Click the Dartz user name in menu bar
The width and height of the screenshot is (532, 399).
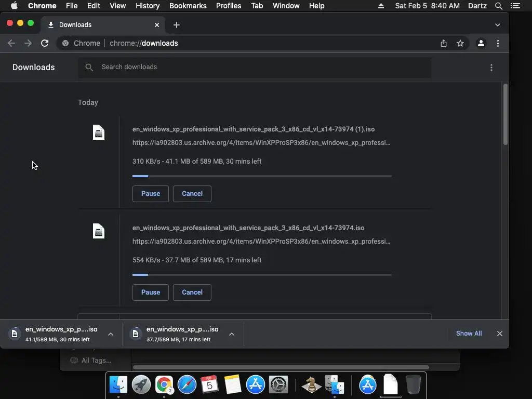click(477, 6)
